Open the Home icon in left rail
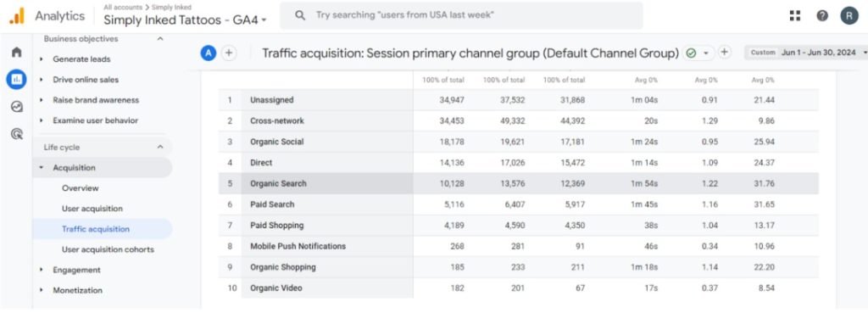 click(17, 52)
